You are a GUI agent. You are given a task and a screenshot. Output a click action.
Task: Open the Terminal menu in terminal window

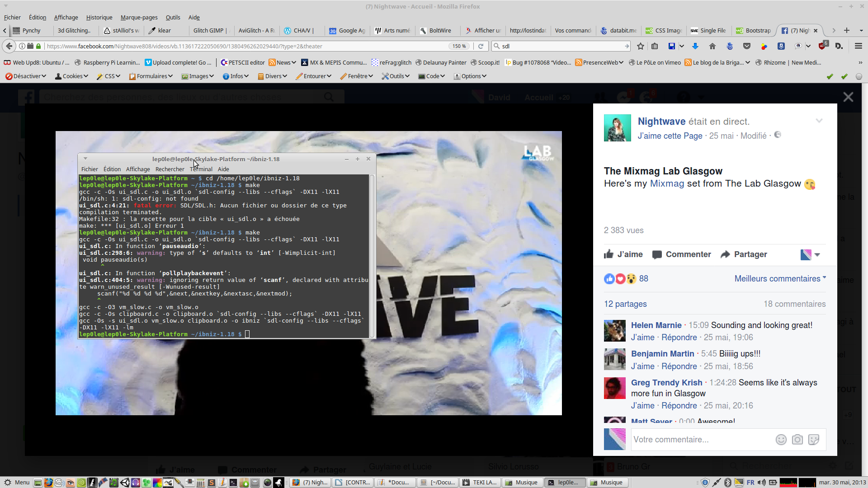point(201,169)
